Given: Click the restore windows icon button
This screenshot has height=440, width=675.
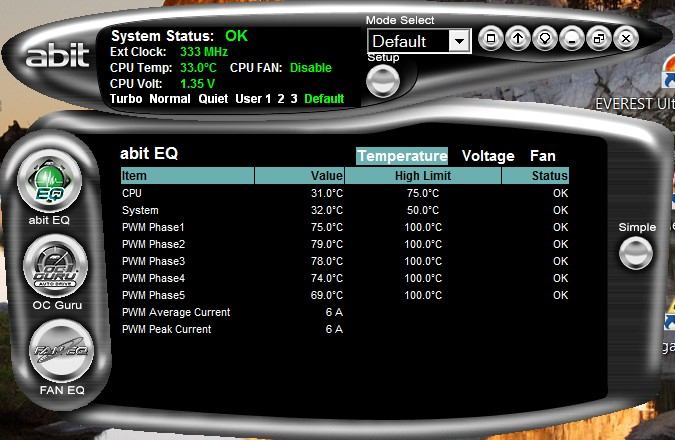Looking at the screenshot, I should (599, 39).
